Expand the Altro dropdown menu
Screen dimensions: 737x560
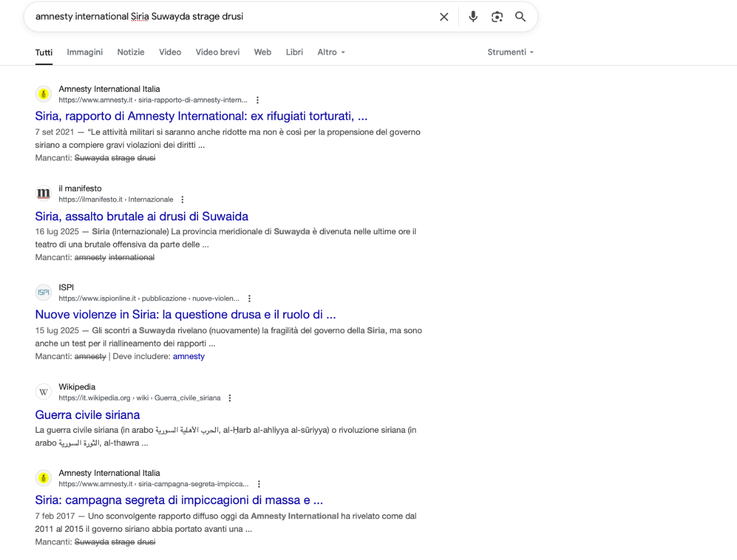point(331,52)
